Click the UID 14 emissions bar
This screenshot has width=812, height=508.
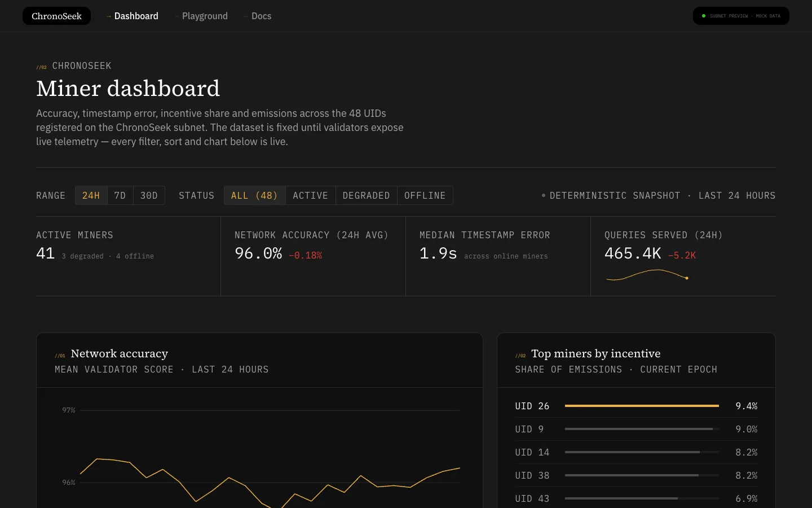[x=642, y=452]
